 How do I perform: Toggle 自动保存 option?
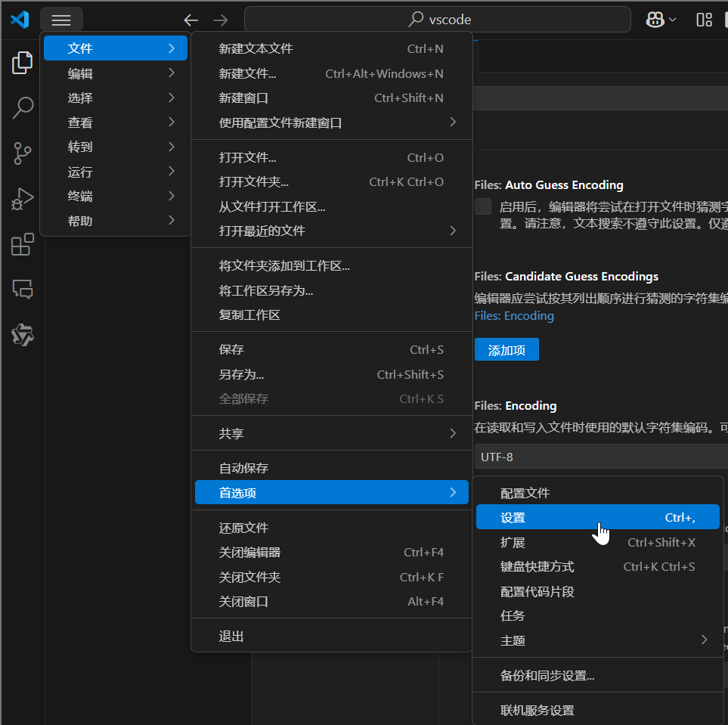coord(332,468)
